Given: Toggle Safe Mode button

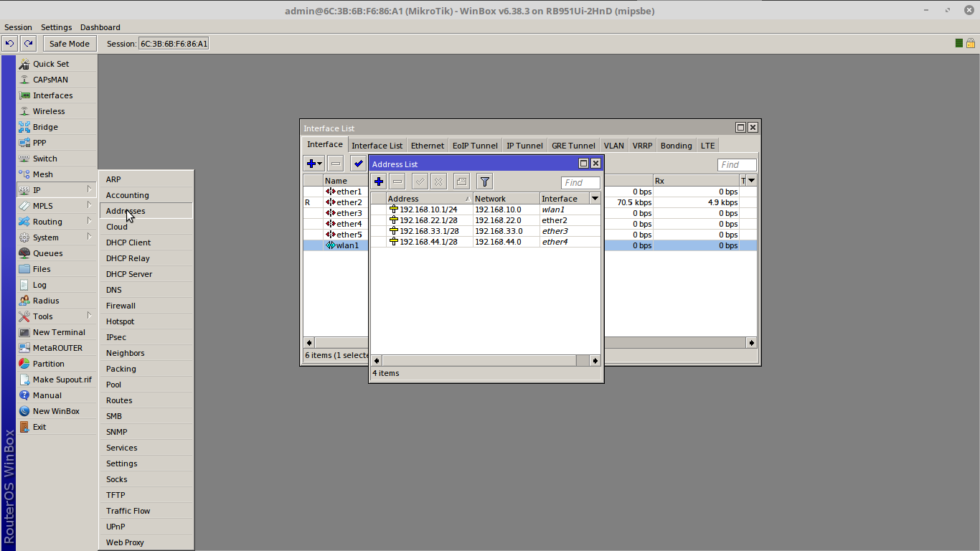Looking at the screenshot, I should (70, 44).
